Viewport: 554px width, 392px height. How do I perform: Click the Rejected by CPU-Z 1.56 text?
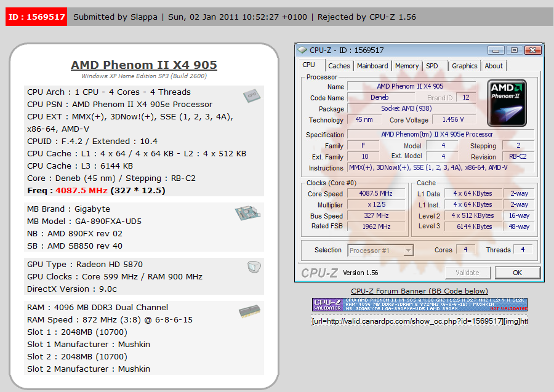coord(366,17)
